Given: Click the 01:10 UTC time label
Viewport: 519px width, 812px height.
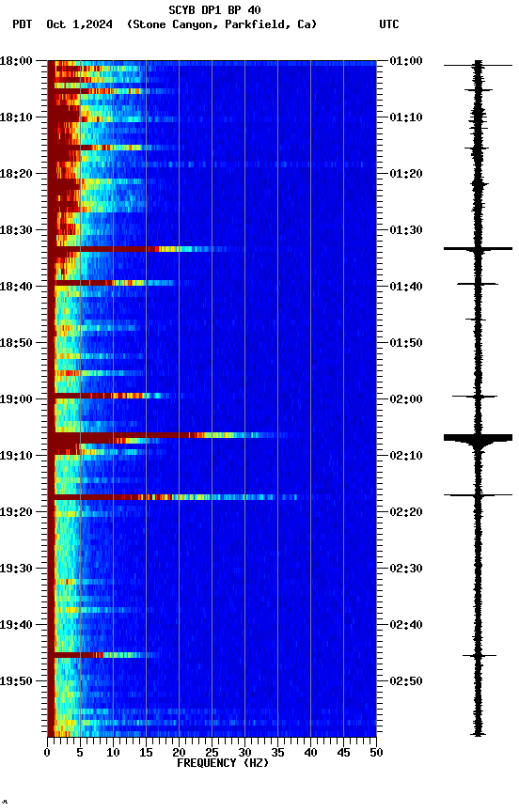Looking at the screenshot, I should 406,117.
